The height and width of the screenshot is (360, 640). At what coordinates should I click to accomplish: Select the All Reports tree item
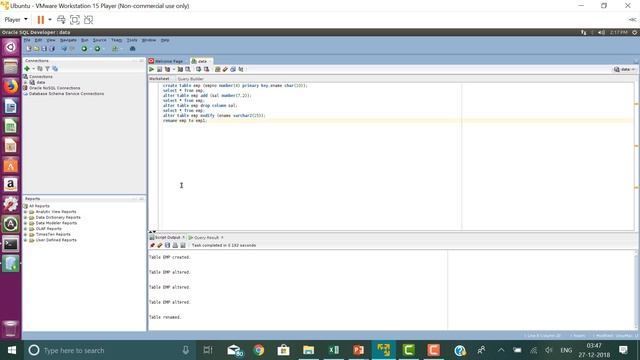39,206
